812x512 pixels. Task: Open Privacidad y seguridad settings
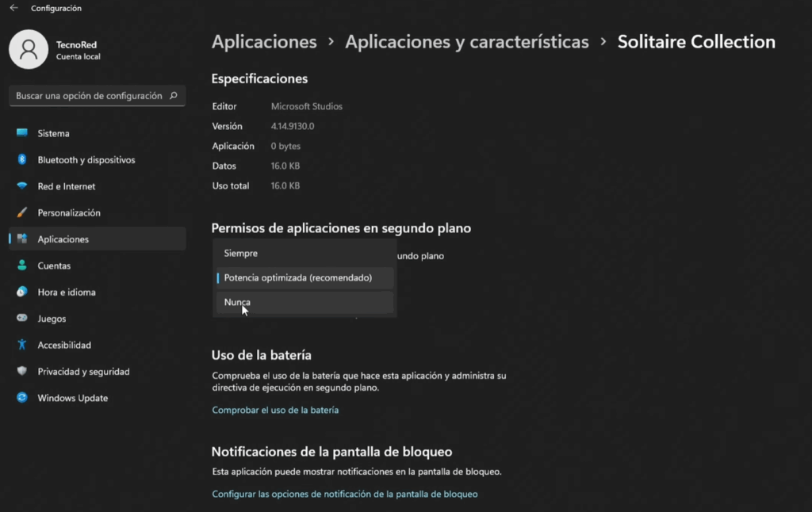coord(98,371)
